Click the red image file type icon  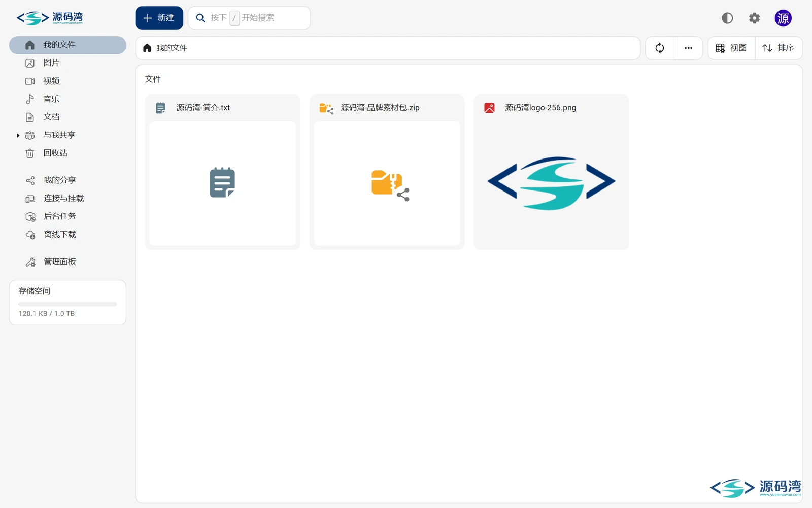(489, 108)
